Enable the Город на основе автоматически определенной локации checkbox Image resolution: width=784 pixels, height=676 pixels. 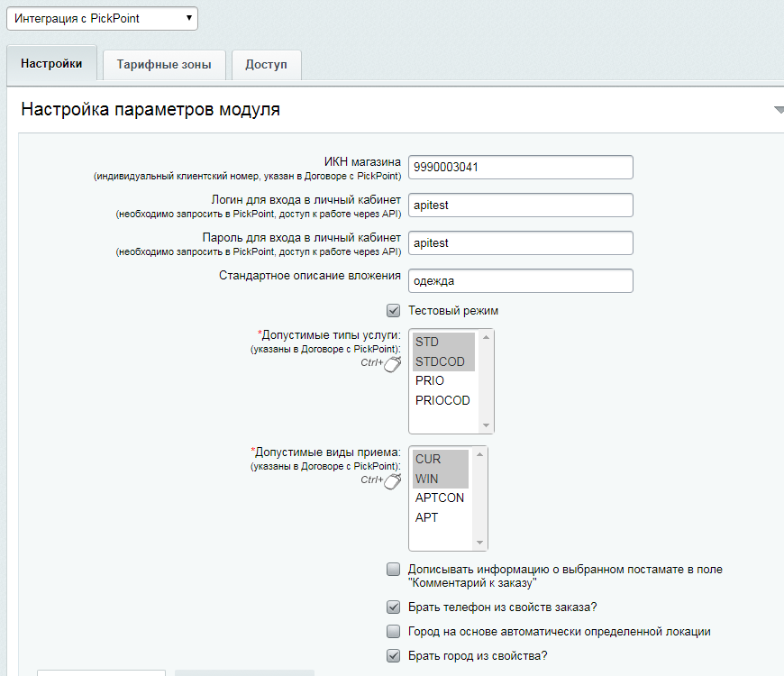(x=394, y=632)
